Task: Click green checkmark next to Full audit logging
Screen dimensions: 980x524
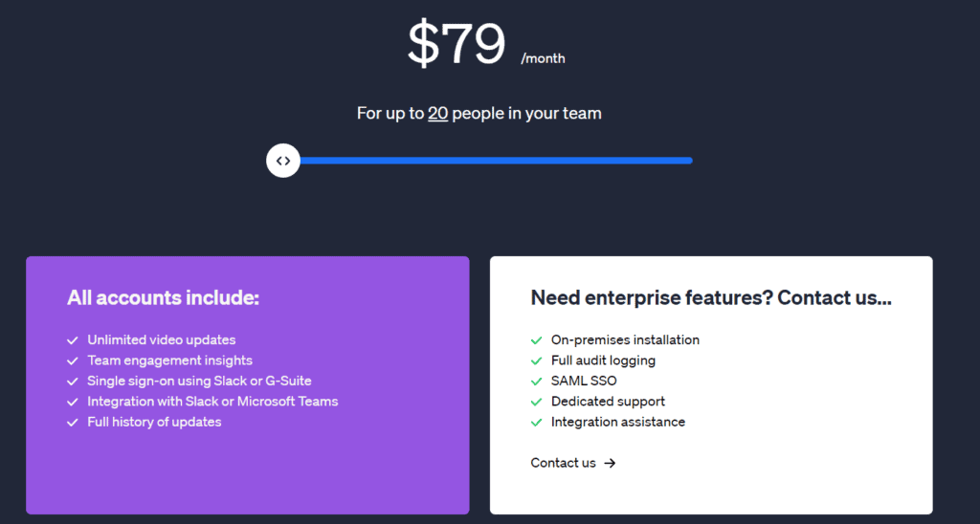Action: (x=536, y=361)
